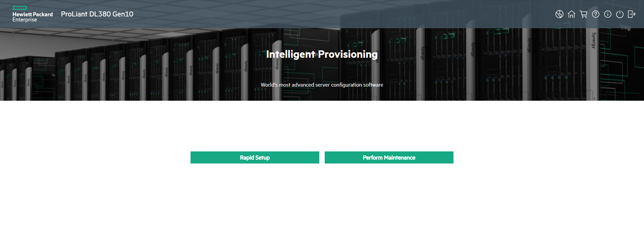644x233 pixels.
Task: Click white area above Rapid Setup button
Action: pos(255,128)
